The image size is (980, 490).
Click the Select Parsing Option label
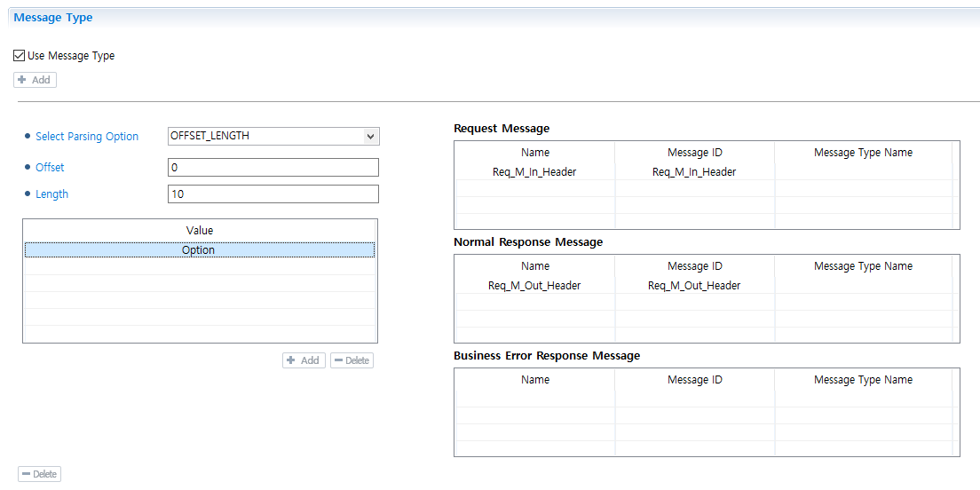coord(87,136)
